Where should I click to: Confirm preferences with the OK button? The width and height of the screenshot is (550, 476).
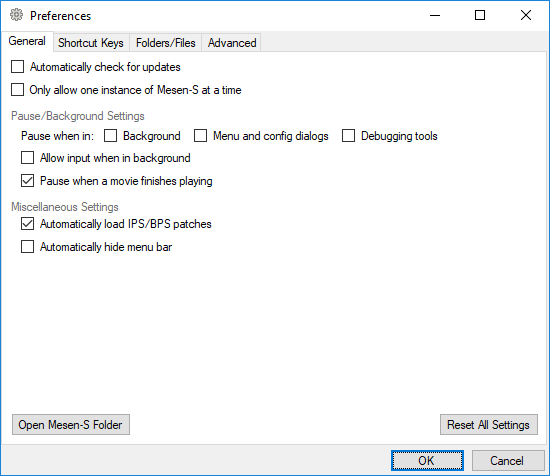click(x=427, y=461)
